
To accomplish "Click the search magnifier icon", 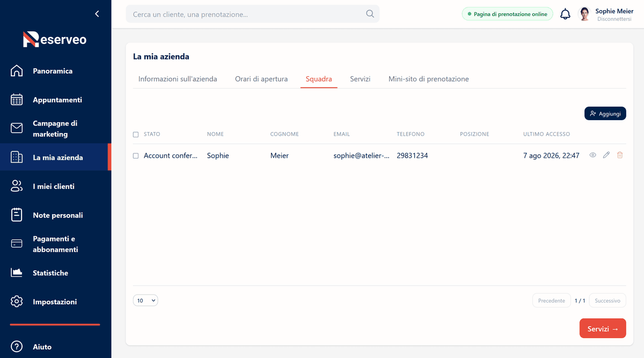I will click(x=370, y=14).
